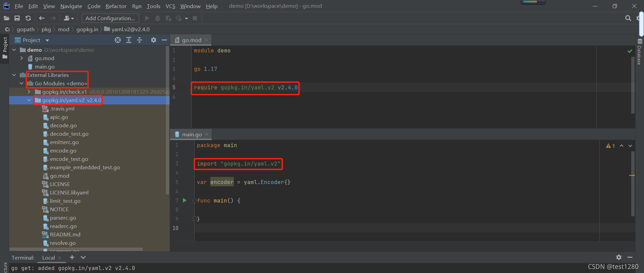
Task: Open the VCS menu
Action: point(170,6)
